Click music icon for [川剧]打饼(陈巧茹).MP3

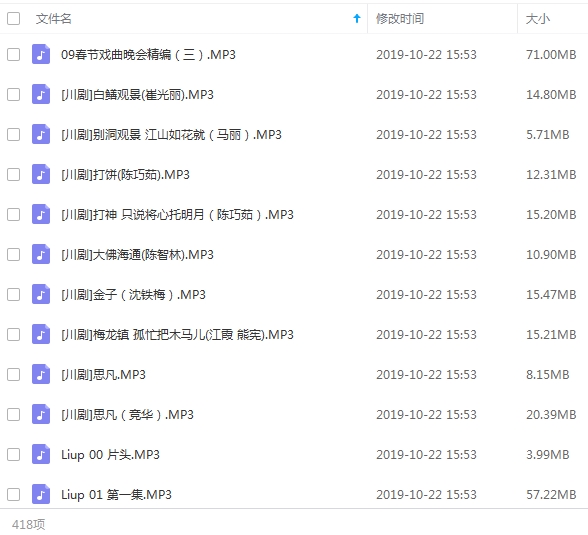[41, 174]
